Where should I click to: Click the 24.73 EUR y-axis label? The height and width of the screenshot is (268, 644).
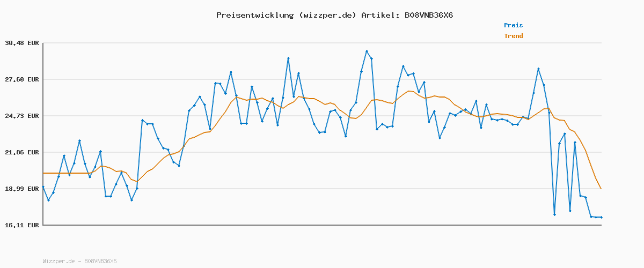coord(22,116)
